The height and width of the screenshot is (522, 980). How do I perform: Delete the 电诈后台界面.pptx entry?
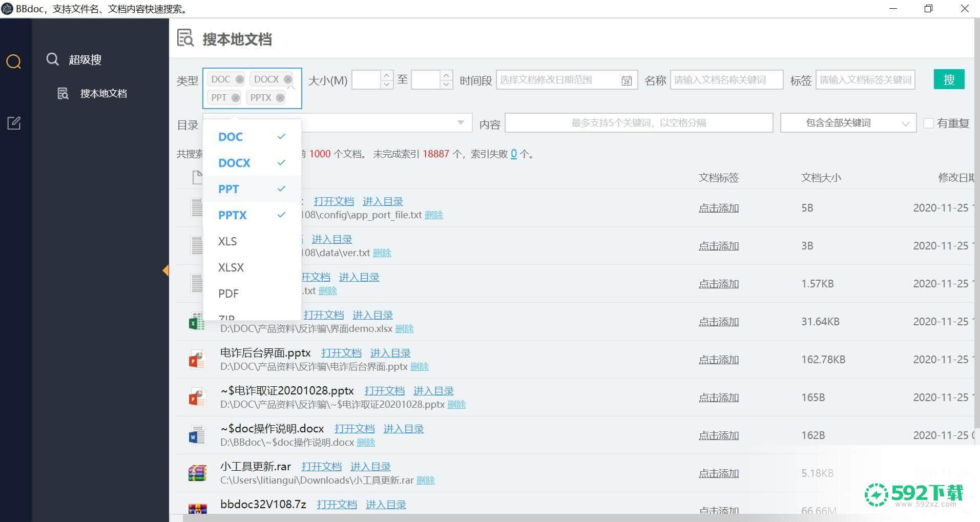click(x=420, y=367)
